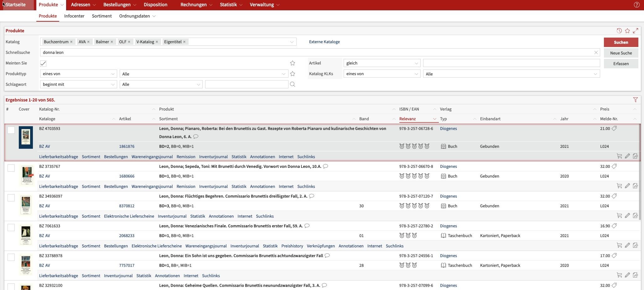Click cover thumbnail of Bei den Brunettis zu Gast
Image resolution: width=644 pixels, height=290 pixels.
pyautogui.click(x=26, y=137)
